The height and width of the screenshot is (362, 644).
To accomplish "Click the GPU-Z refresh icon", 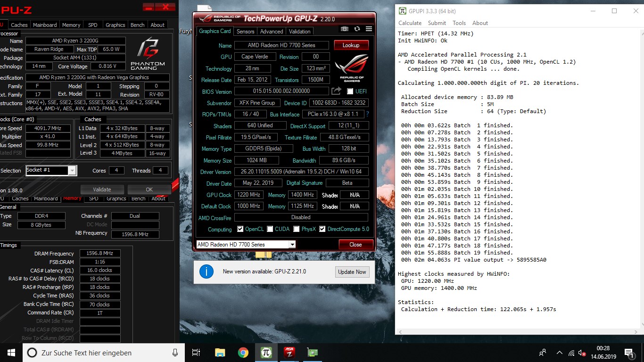I will click(357, 29).
